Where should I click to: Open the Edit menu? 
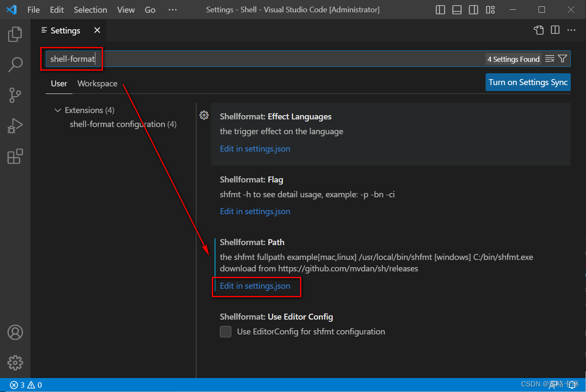click(x=57, y=10)
